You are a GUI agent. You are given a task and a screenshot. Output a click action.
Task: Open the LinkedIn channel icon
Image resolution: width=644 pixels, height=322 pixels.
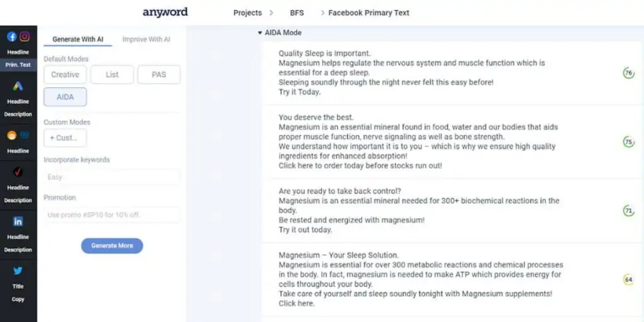[x=18, y=222]
